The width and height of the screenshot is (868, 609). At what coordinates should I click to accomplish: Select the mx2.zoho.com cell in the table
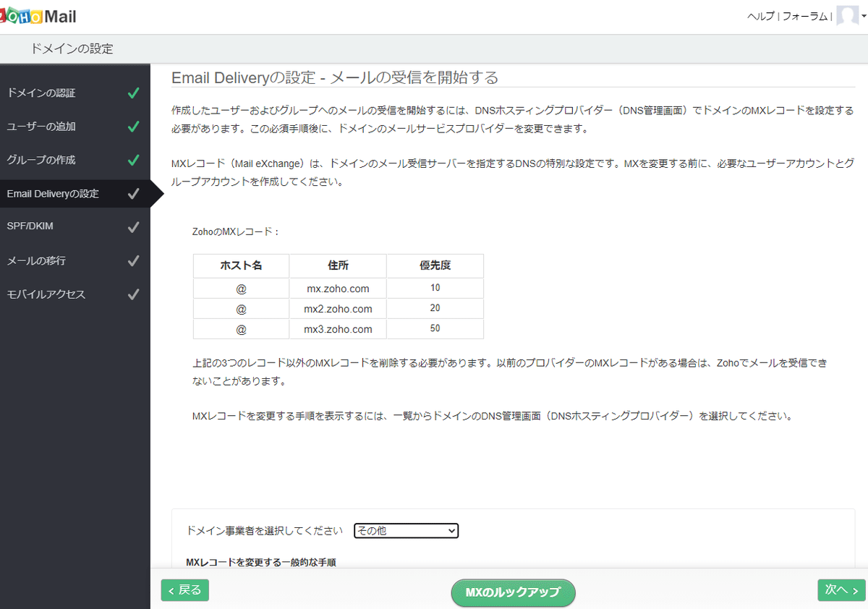[x=337, y=309]
